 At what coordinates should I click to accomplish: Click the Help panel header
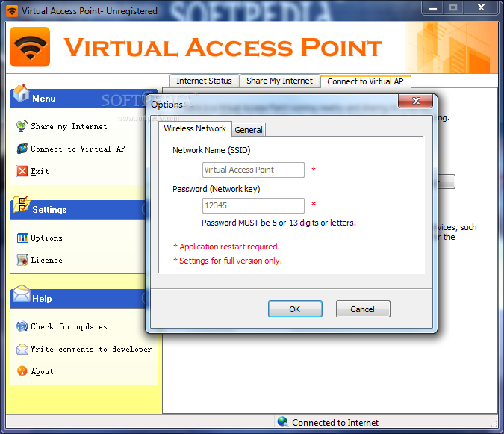tap(78, 299)
